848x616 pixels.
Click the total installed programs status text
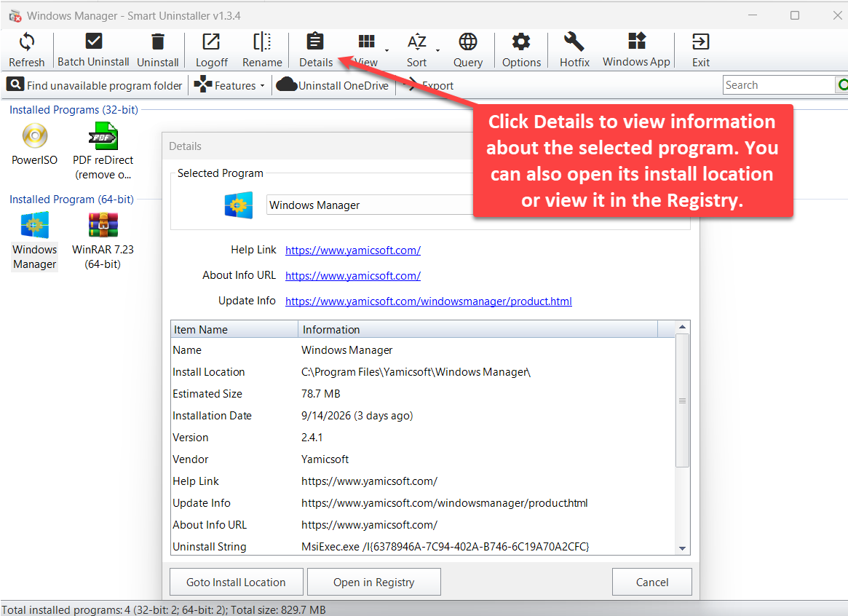tap(164, 609)
